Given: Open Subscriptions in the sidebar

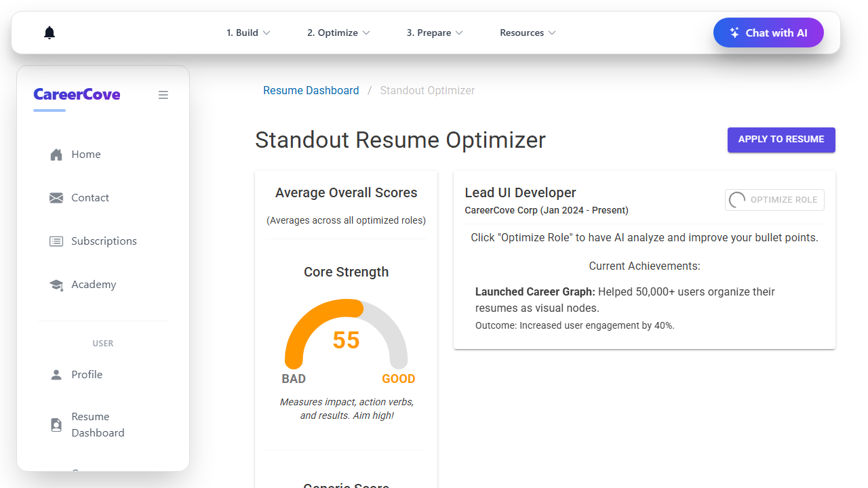Looking at the screenshot, I should (x=103, y=241).
